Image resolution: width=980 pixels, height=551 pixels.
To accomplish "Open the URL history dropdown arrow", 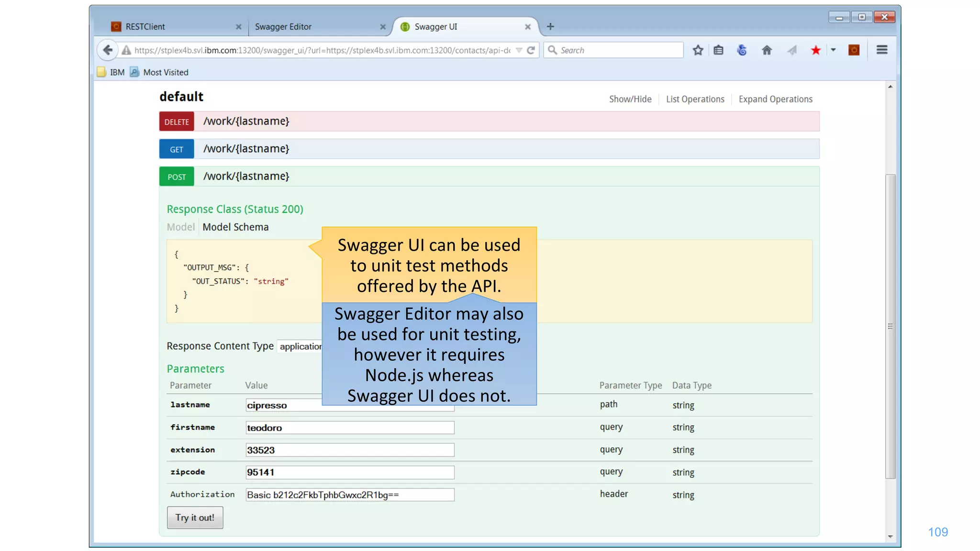I will point(519,50).
